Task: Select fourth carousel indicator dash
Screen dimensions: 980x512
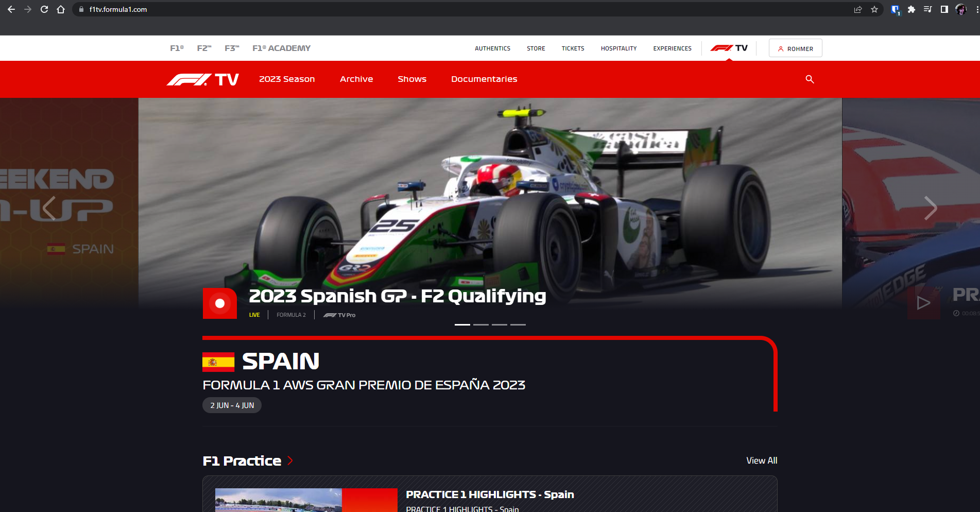Action: coord(518,325)
